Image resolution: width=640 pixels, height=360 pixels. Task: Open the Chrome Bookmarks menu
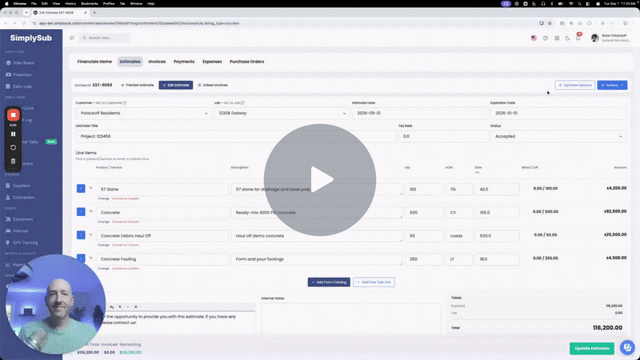89,4
